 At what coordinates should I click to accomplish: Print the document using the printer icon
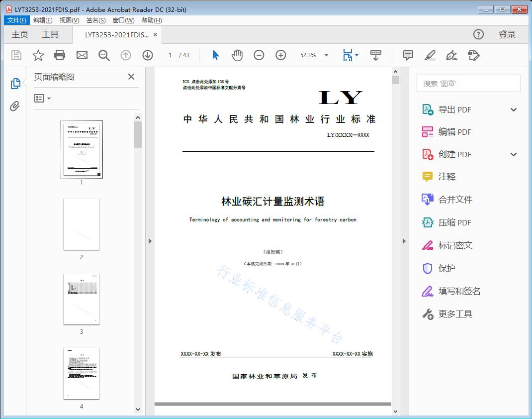[x=60, y=55]
